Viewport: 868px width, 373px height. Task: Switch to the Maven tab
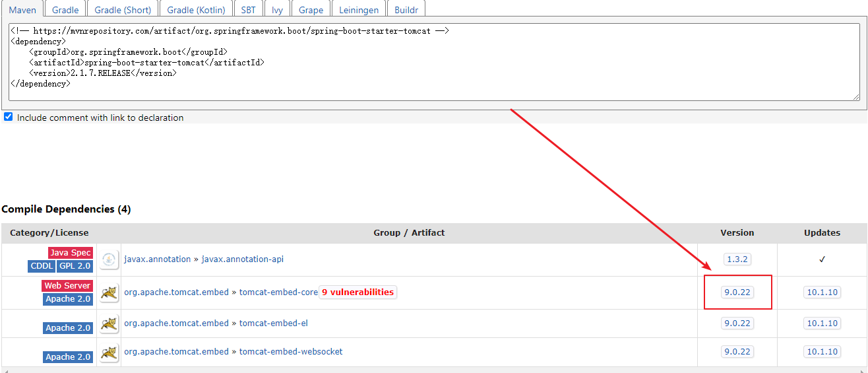coord(22,9)
